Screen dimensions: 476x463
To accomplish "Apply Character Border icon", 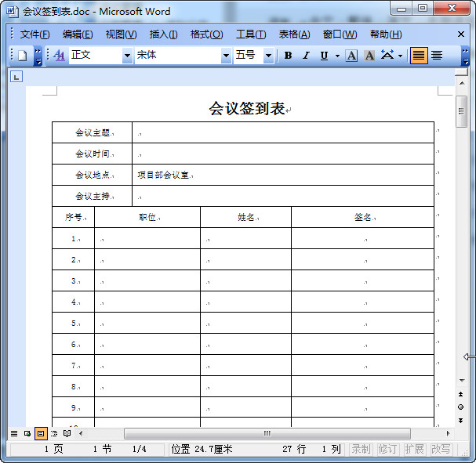I will click(351, 56).
